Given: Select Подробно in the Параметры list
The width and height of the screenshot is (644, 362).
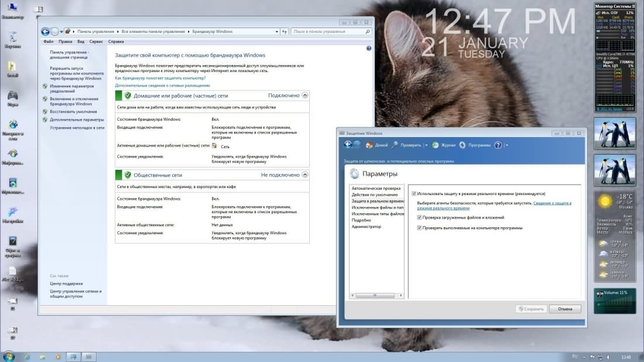Looking at the screenshot, I should (x=361, y=220).
